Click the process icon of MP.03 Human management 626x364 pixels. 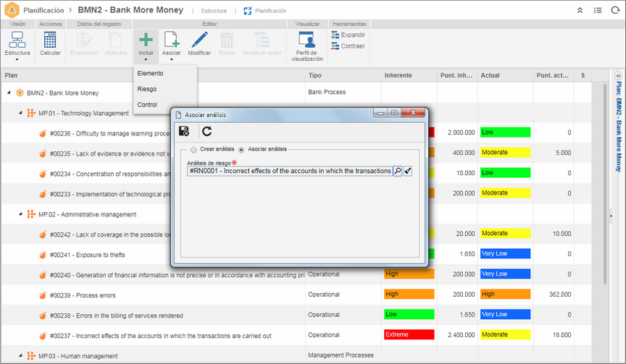coord(31,355)
